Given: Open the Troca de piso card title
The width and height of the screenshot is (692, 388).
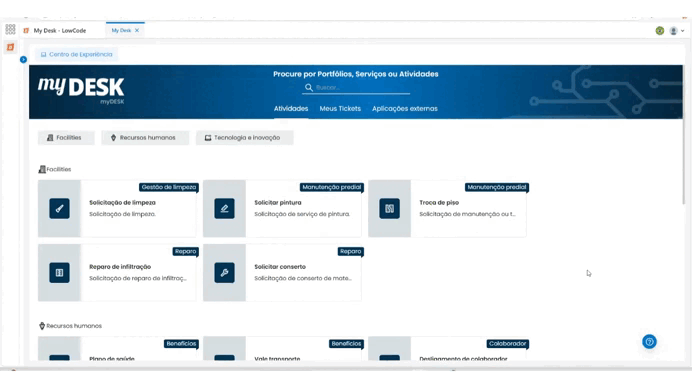Looking at the screenshot, I should tap(439, 203).
